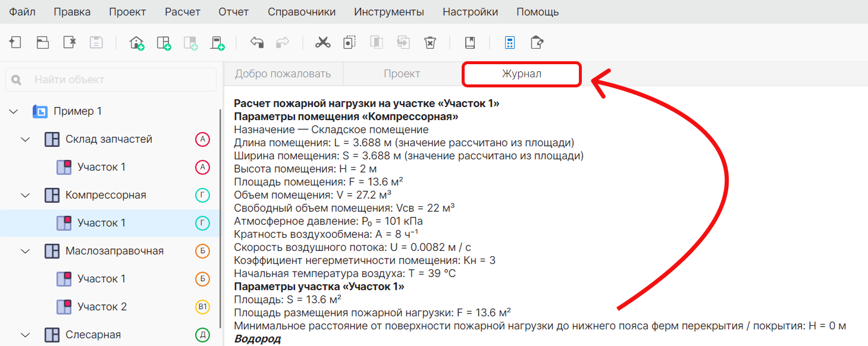This screenshot has height=346, width=868.
Task: Click the trash delete icon
Action: [x=430, y=42]
